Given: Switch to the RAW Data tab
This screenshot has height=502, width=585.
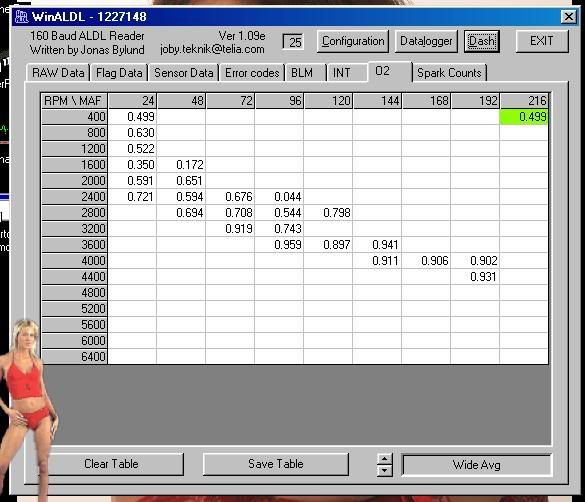Looking at the screenshot, I should [58, 73].
